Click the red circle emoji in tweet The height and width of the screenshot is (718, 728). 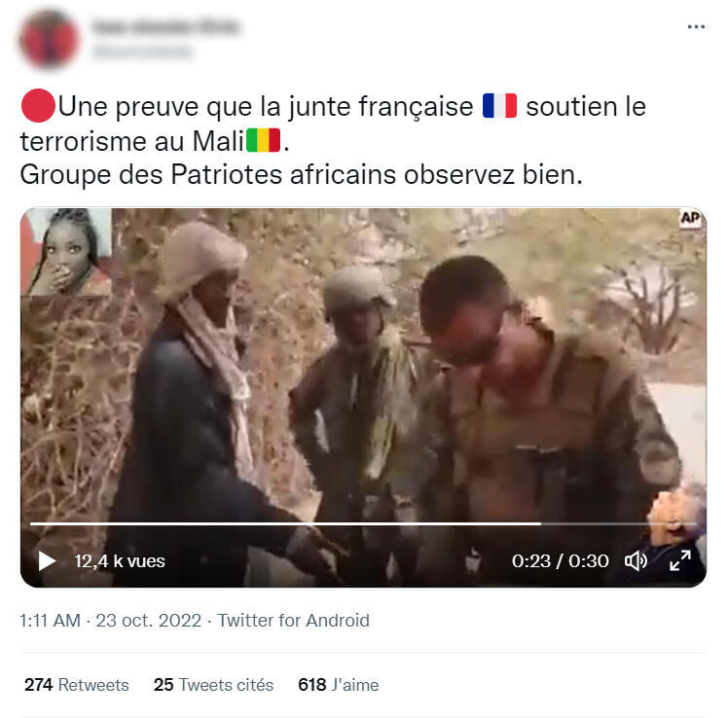click(38, 106)
